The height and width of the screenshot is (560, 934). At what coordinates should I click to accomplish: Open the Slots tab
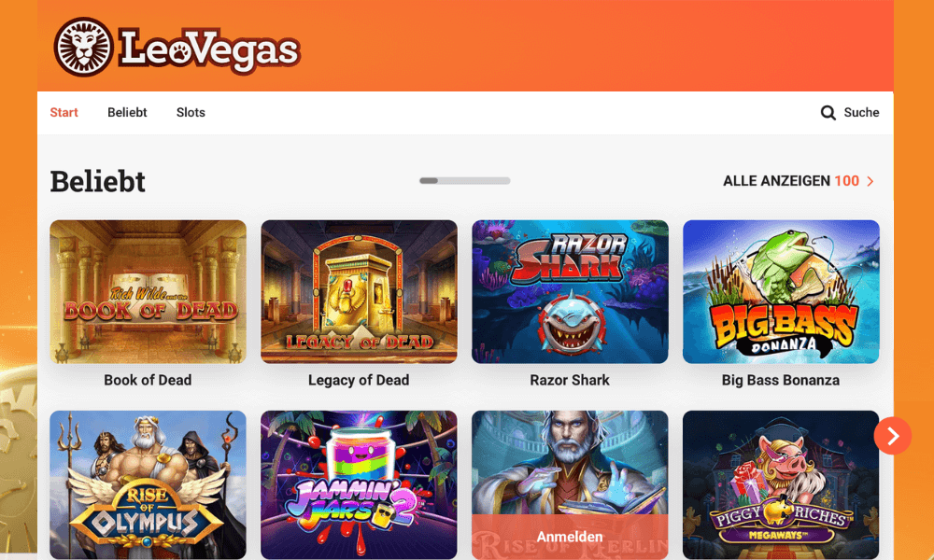click(x=191, y=113)
